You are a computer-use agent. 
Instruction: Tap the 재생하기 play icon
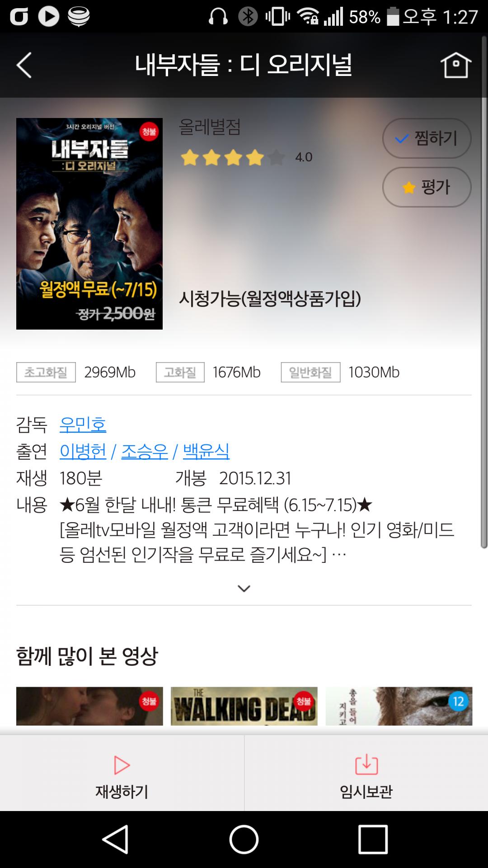(122, 765)
